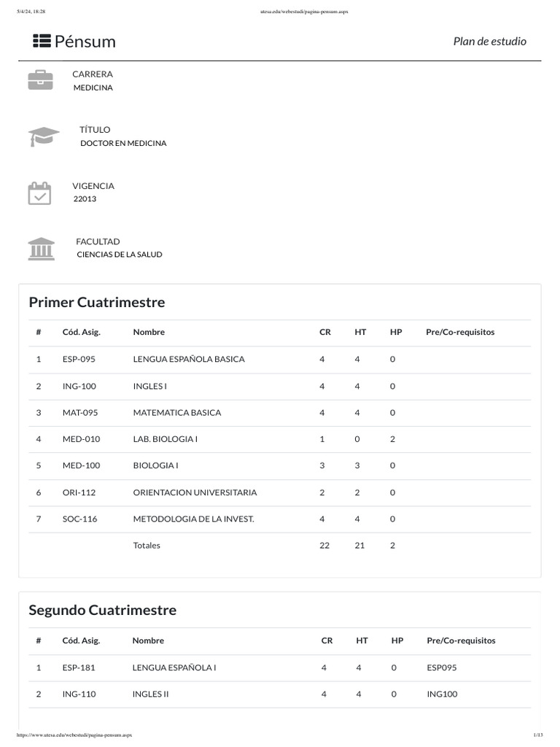Image resolution: width=560 pixels, height=747 pixels.
Task: Select ORIENTACION UNIVERSITARIA course name
Action: click(195, 492)
